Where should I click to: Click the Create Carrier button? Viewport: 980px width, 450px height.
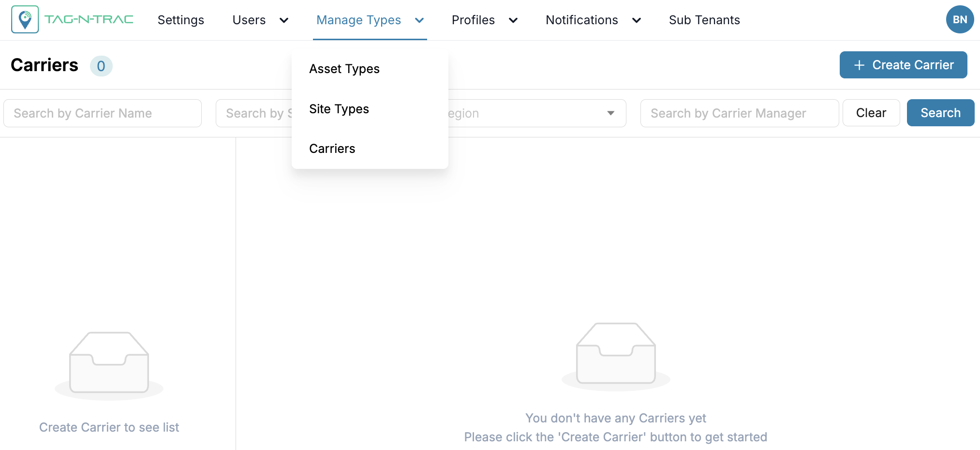point(903,65)
